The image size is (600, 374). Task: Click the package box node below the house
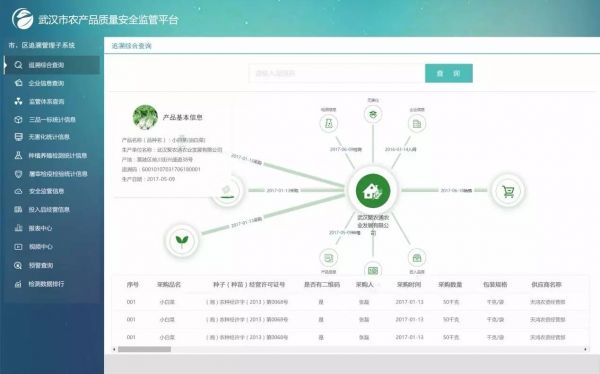point(417,258)
